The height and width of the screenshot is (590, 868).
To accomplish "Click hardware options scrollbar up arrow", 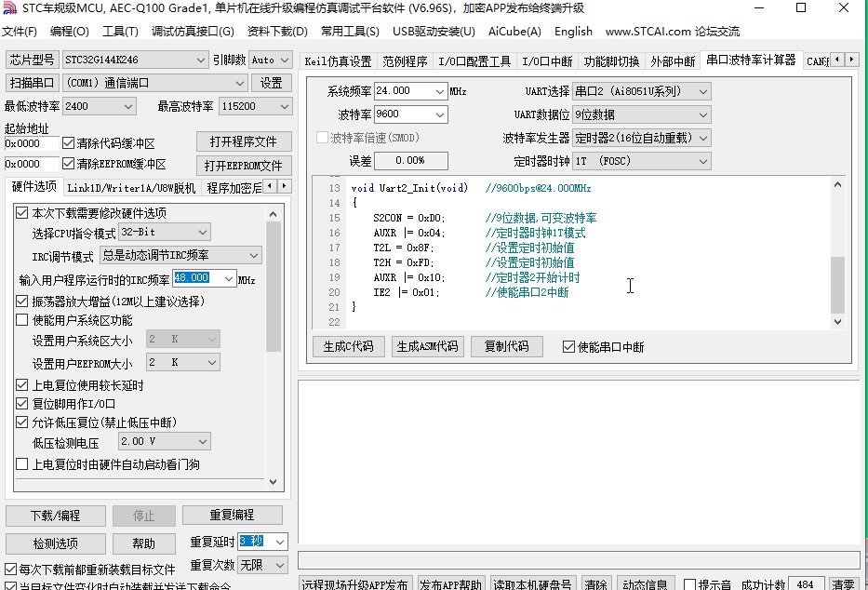I will point(273,214).
